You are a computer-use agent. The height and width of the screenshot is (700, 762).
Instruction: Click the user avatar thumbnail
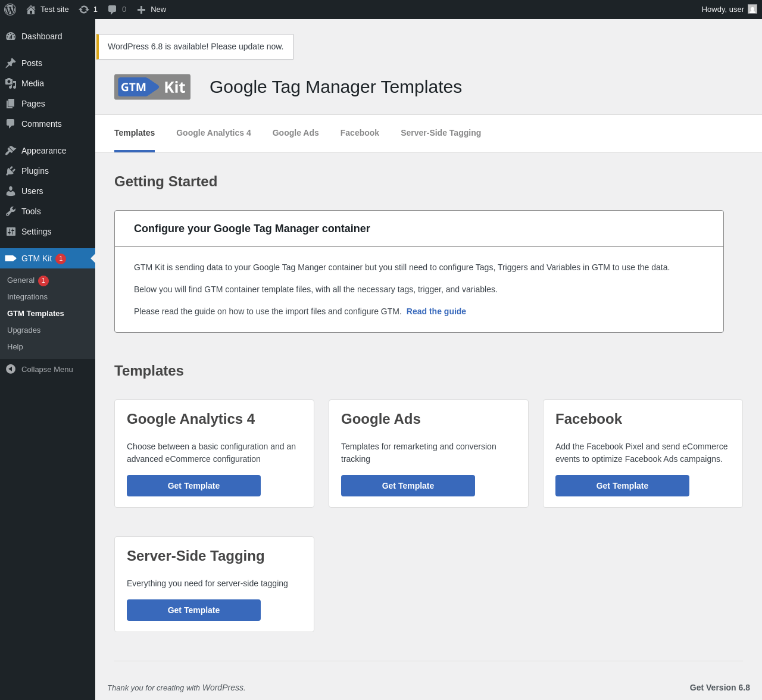(x=752, y=10)
